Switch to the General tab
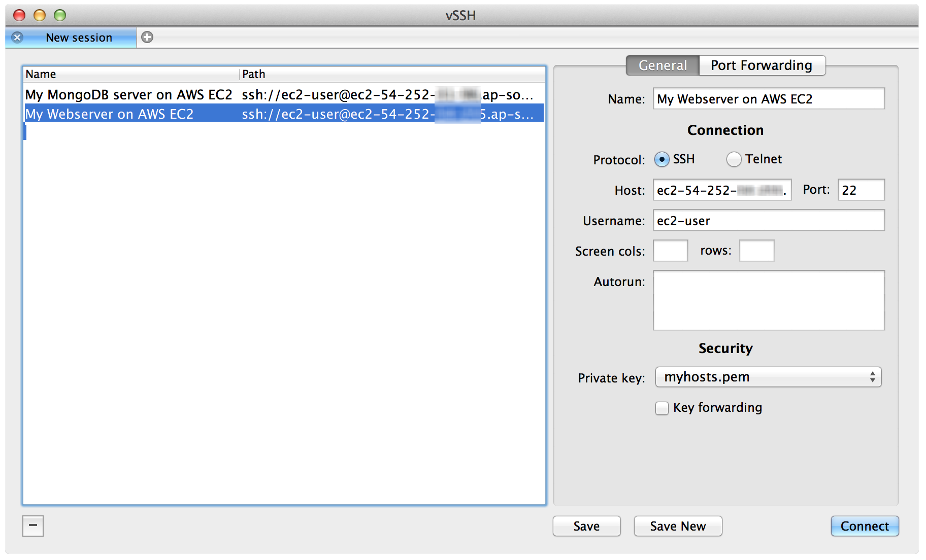 tap(663, 65)
